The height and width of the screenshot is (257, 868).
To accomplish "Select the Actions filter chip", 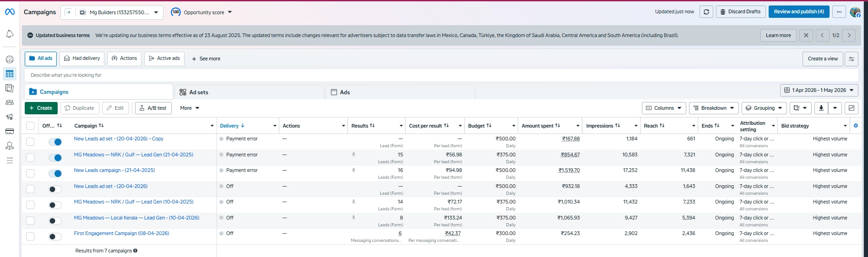I will [x=125, y=59].
